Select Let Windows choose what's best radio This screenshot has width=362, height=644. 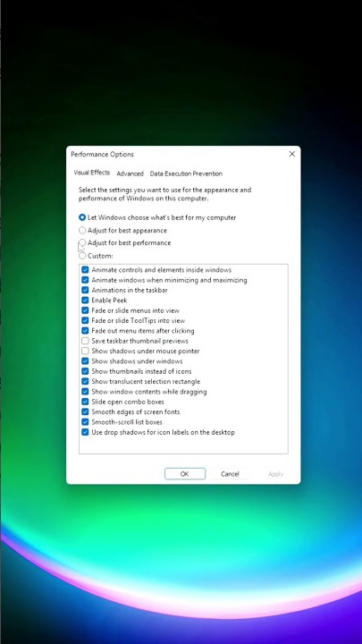pyautogui.click(x=82, y=217)
